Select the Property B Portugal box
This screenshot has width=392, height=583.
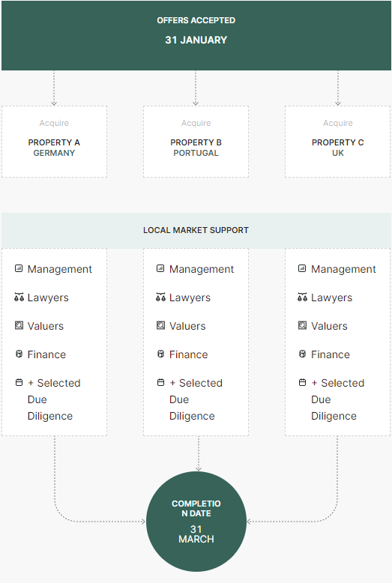(196, 142)
